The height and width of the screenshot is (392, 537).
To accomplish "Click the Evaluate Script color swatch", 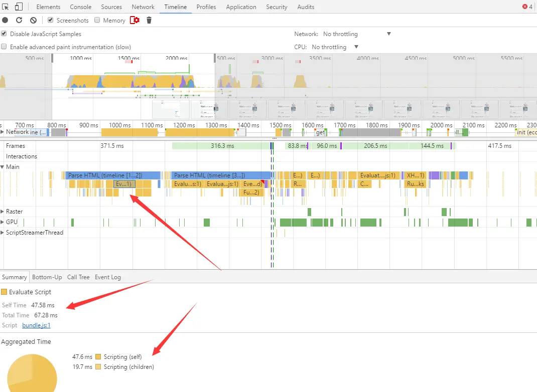I will click(x=4, y=292).
